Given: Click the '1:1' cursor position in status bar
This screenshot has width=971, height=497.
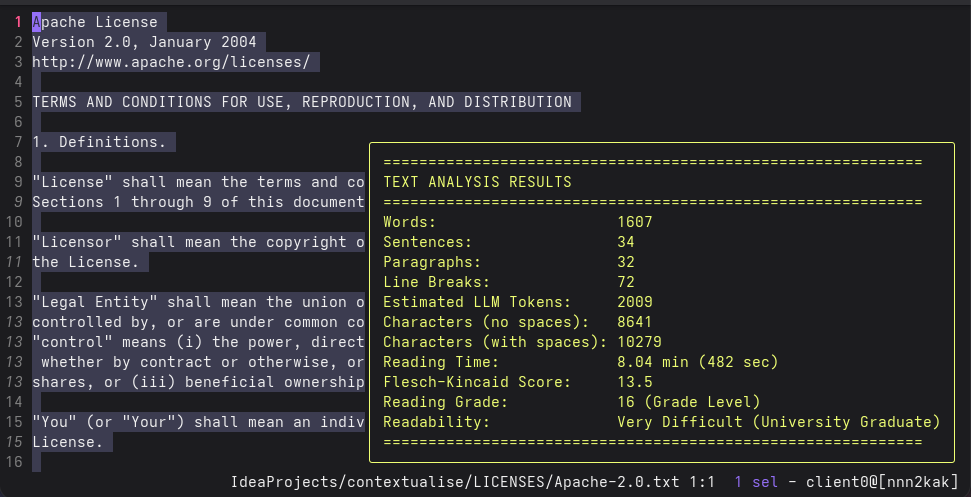Looking at the screenshot, I should pos(702,482).
